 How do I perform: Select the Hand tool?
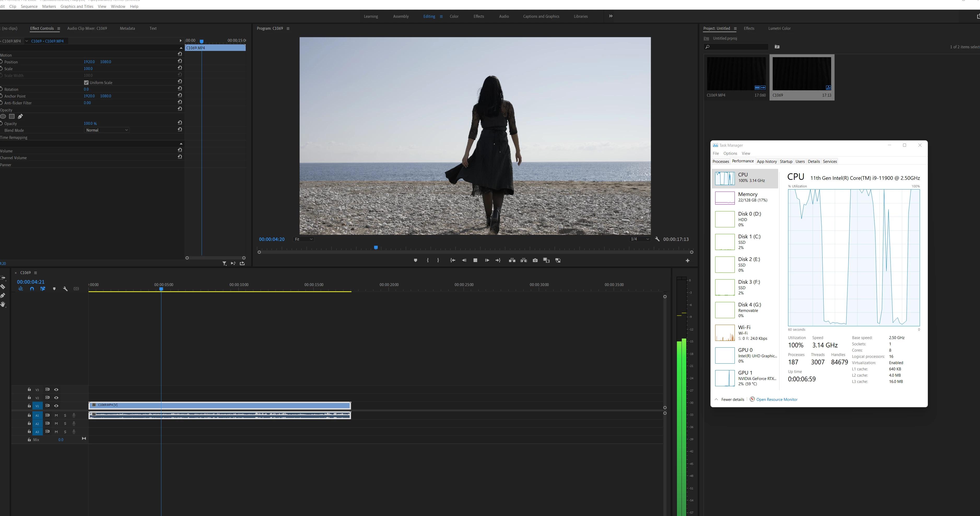pyautogui.click(x=3, y=305)
